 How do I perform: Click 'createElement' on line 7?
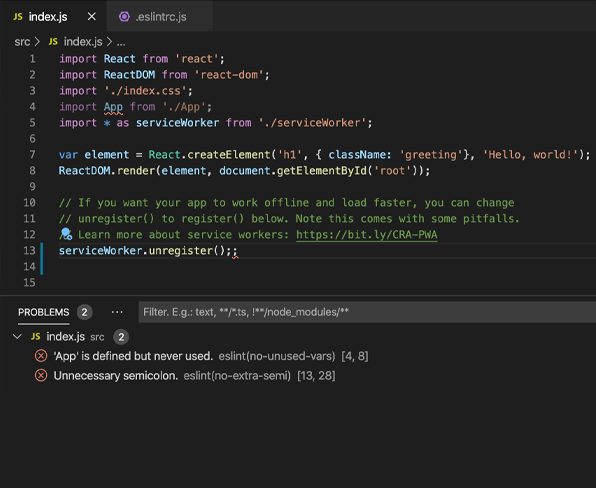(x=228, y=155)
